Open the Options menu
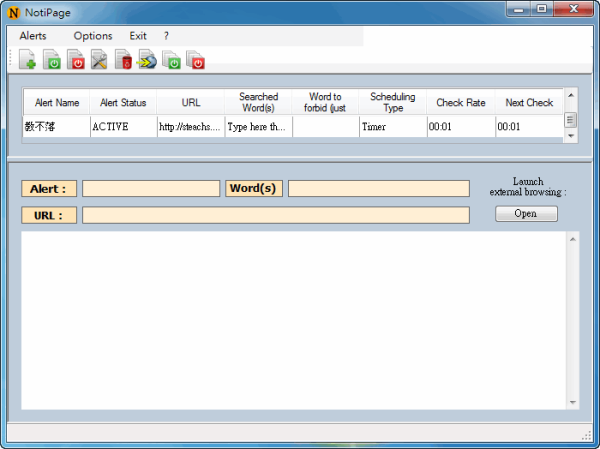The height and width of the screenshot is (449, 600). pos(93,36)
